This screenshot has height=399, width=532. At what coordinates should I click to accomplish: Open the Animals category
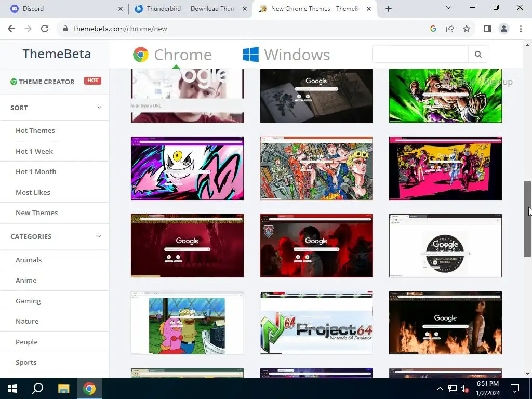click(x=29, y=260)
